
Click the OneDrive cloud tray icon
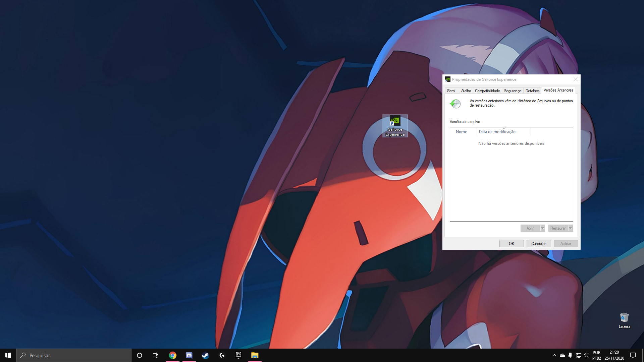(562, 355)
